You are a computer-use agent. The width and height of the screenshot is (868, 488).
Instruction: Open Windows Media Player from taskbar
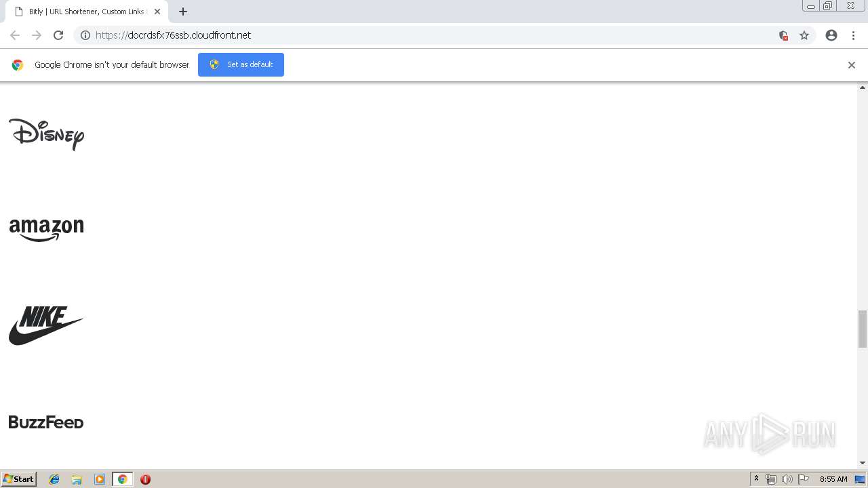(99, 479)
